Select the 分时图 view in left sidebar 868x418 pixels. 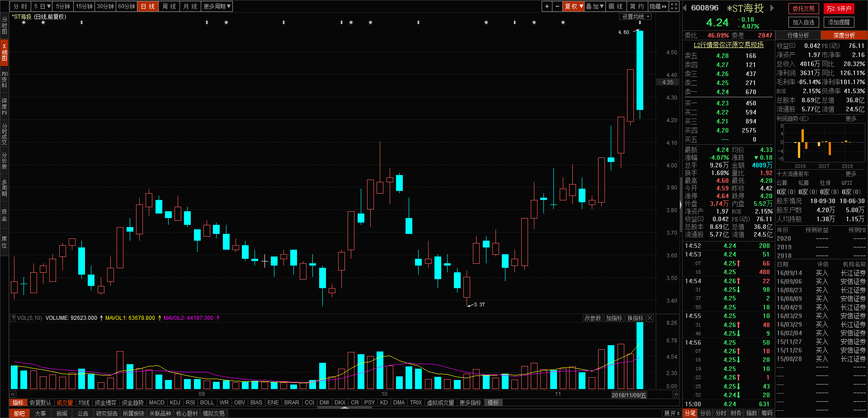pos(5,26)
